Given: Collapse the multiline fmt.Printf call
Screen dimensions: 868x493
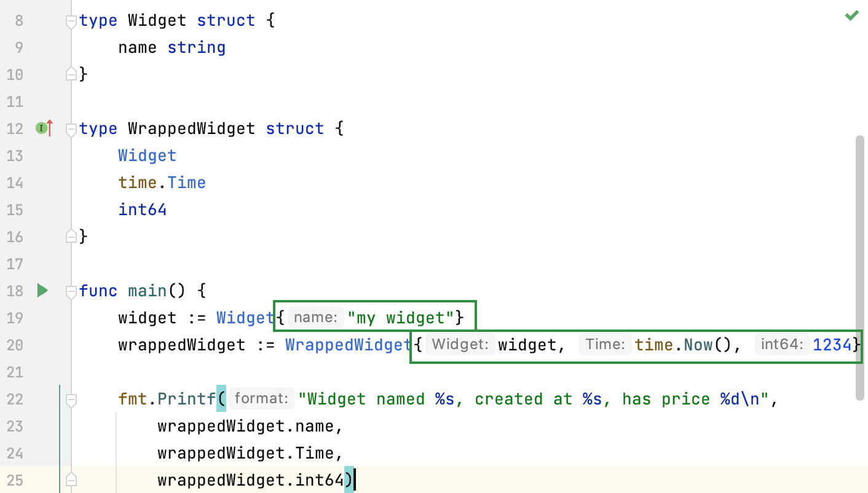Looking at the screenshot, I should (x=71, y=398).
